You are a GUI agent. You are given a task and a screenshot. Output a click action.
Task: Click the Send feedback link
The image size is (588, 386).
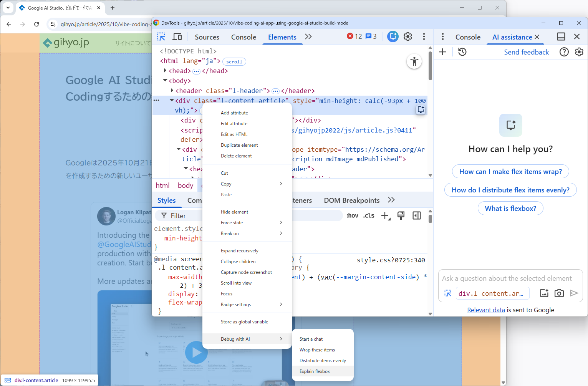pyautogui.click(x=526, y=52)
